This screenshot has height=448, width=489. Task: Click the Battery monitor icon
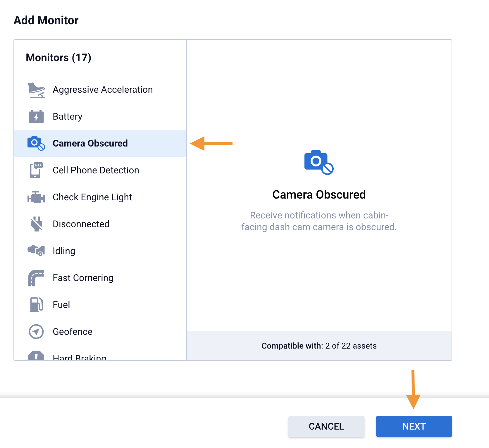(x=36, y=117)
